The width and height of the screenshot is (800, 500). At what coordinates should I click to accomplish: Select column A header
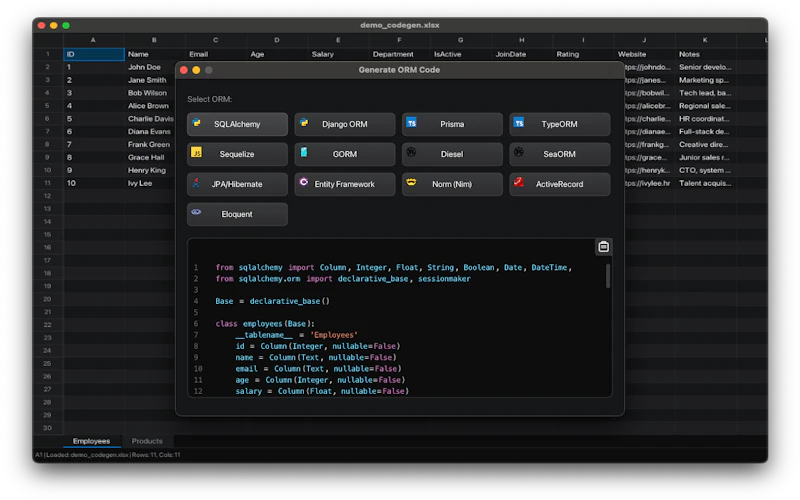(x=93, y=40)
